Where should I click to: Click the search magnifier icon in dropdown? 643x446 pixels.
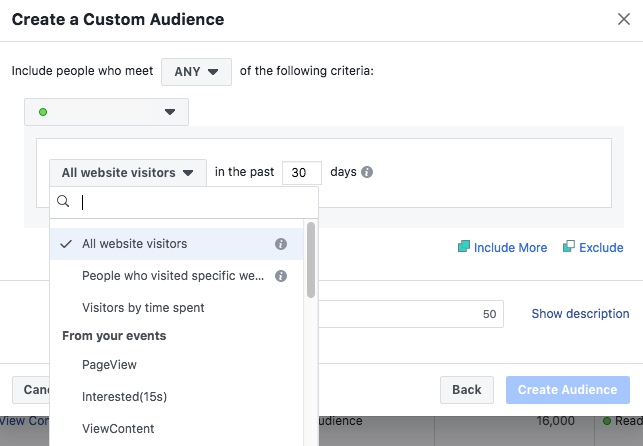(63, 201)
